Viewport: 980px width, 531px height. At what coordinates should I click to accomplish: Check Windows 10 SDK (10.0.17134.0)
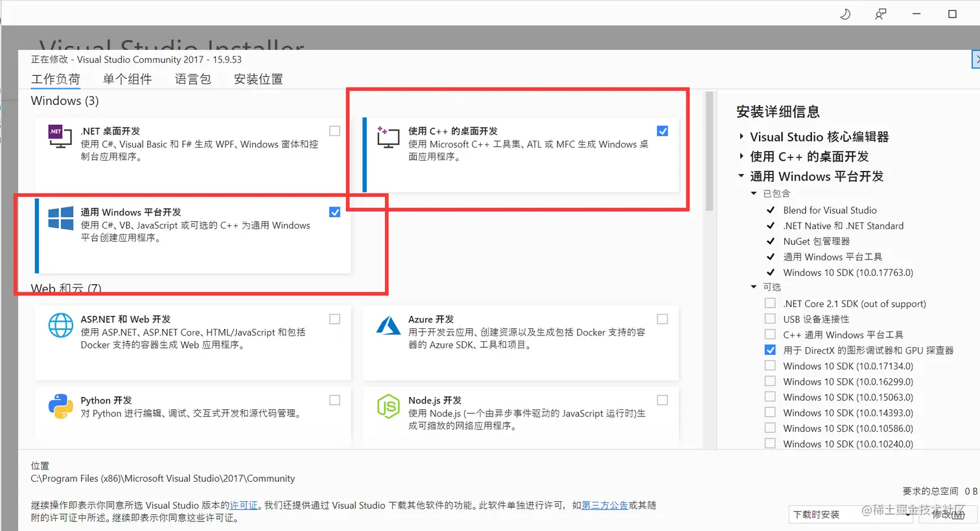770,365
